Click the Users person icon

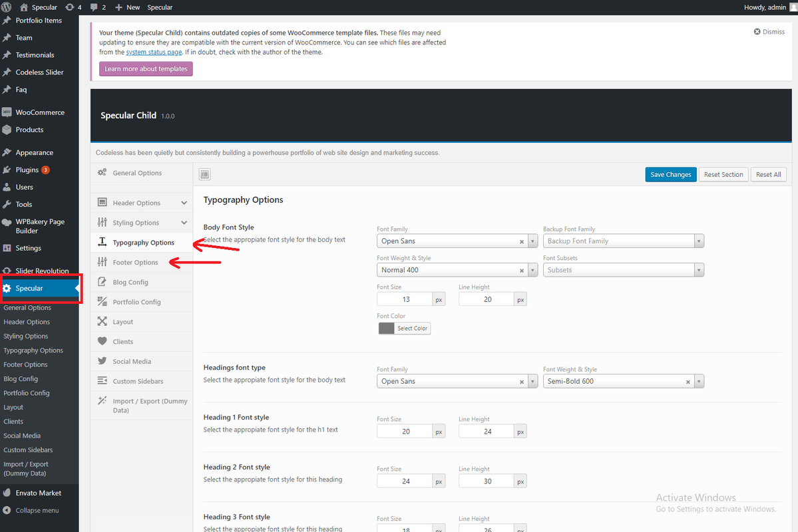7,187
